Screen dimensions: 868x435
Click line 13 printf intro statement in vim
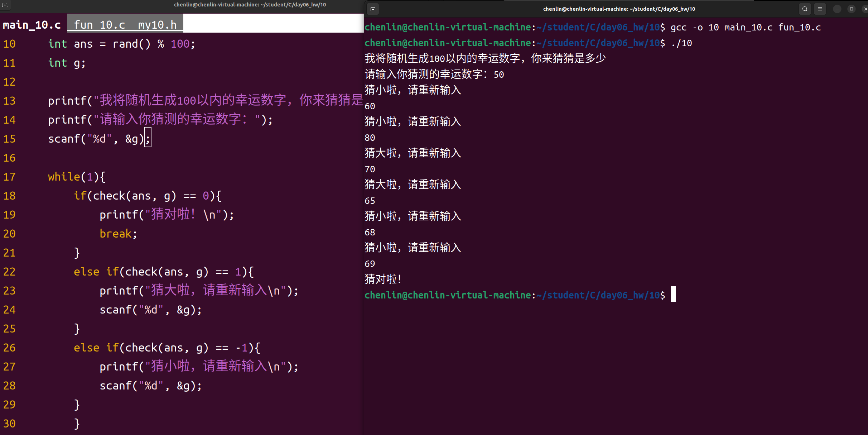(206, 101)
